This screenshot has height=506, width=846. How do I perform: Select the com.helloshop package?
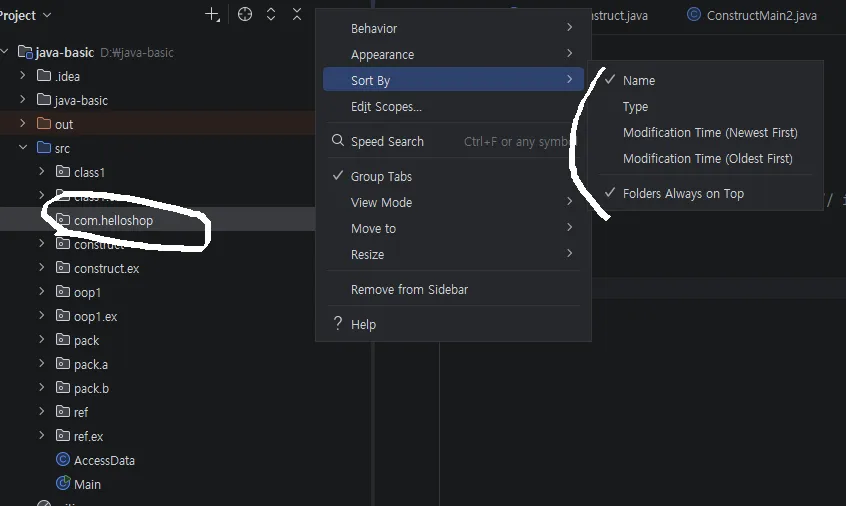click(x=113, y=220)
